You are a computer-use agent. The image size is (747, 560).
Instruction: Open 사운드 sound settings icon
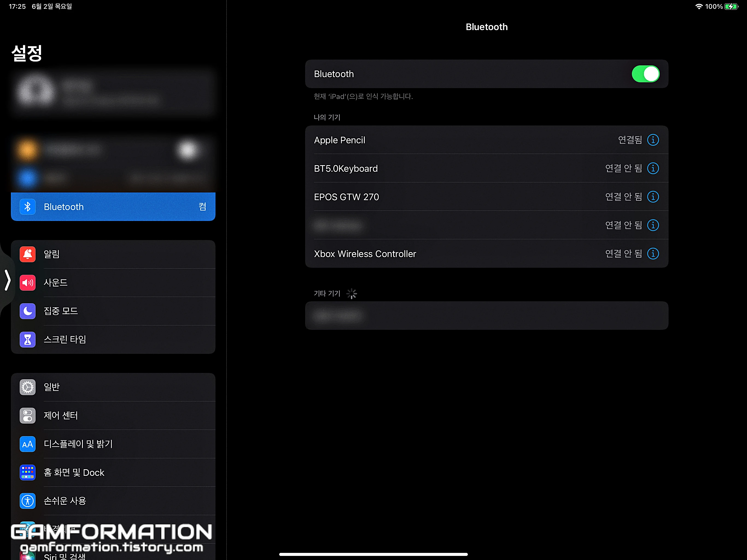[27, 282]
